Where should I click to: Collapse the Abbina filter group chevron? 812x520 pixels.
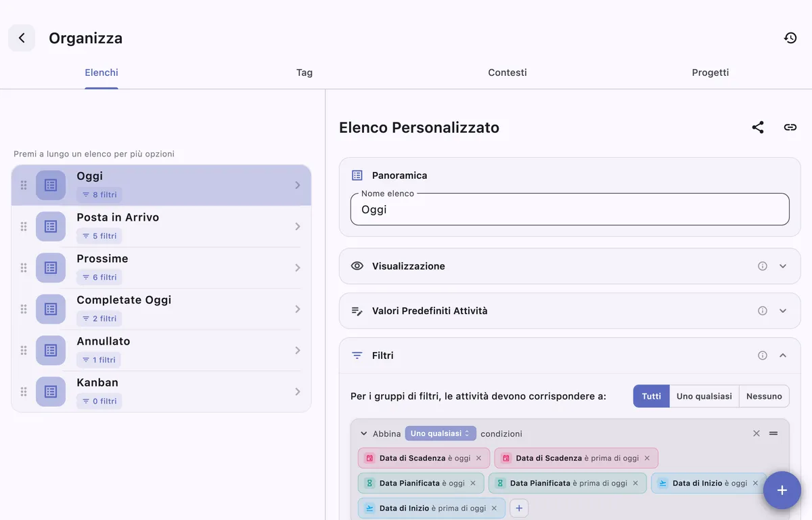[363, 433]
